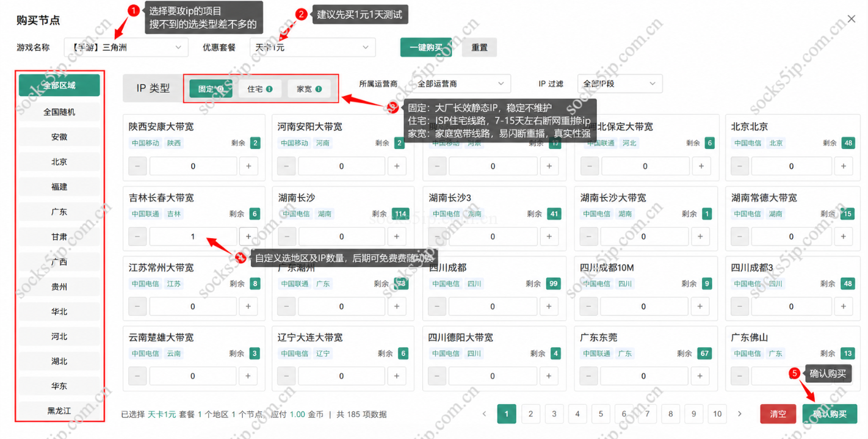
Task: Select 住宅 IP type
Action: click(x=260, y=89)
